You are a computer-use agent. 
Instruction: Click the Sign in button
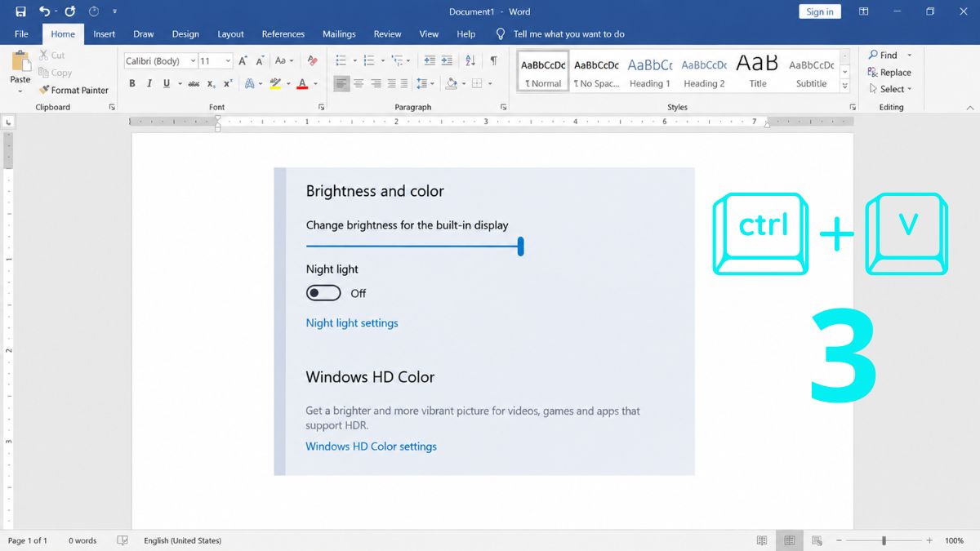[x=820, y=11]
